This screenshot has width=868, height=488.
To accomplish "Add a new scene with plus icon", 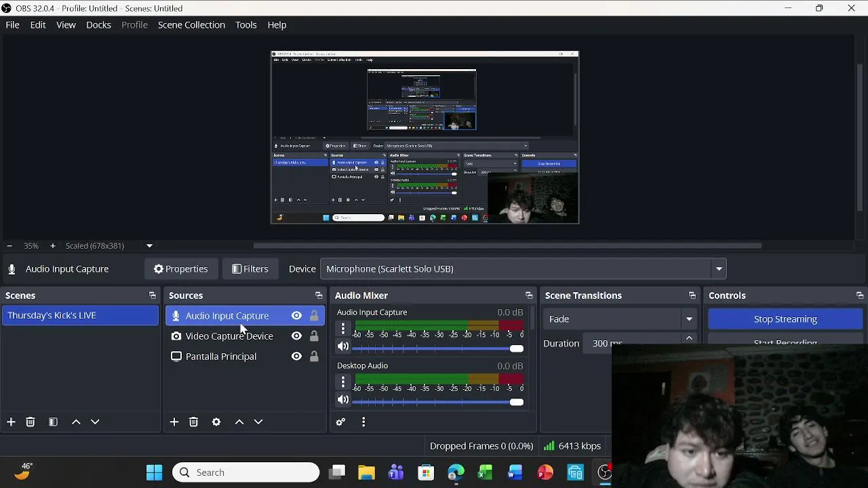I will [x=11, y=422].
